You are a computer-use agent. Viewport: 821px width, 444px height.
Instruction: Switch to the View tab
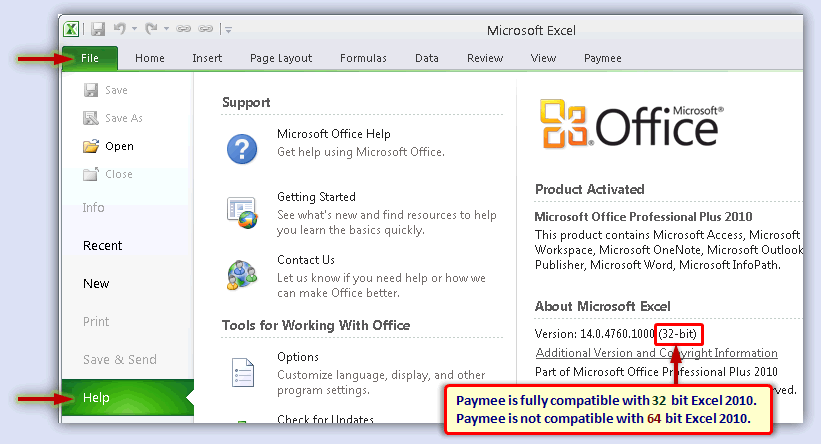pyautogui.click(x=543, y=58)
